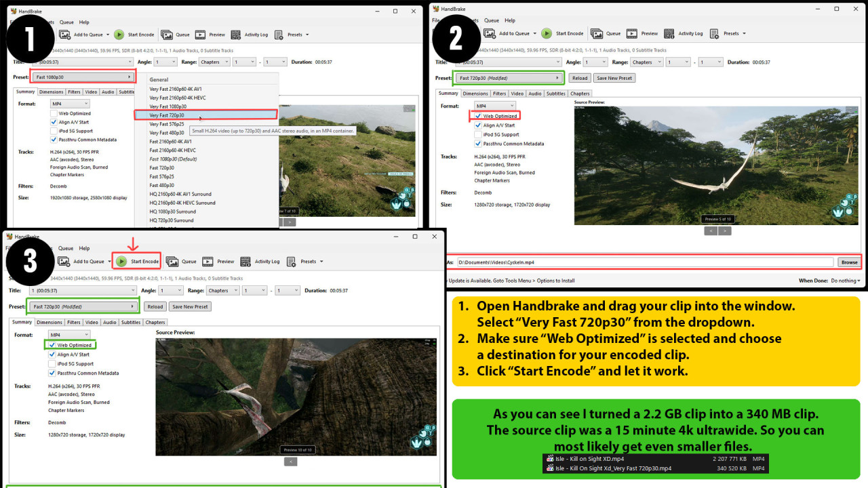The image size is (868, 488).
Task: Click next preview arrow in top-right window
Action: click(x=725, y=231)
